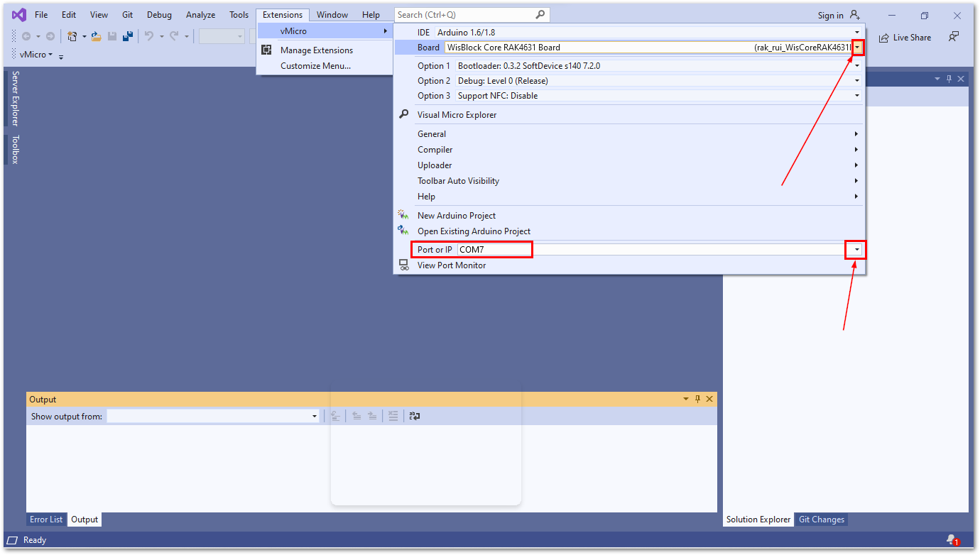Click the New Project toolbar icon

tap(72, 37)
